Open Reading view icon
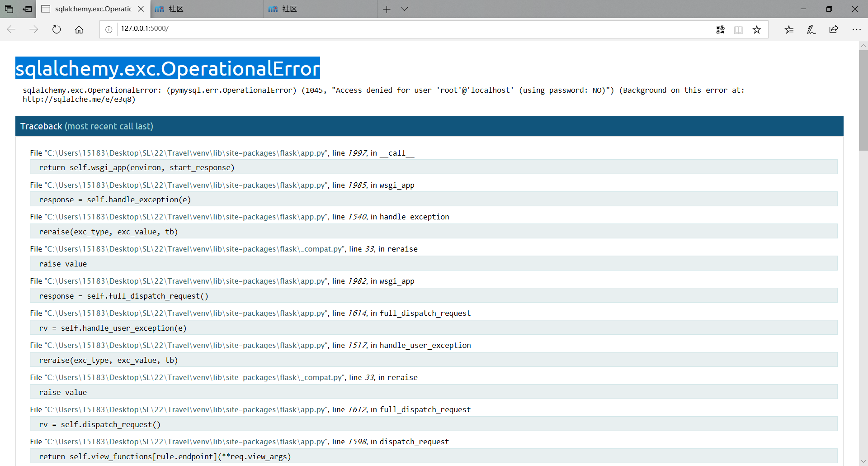Screen dimensions: 868x466 738,29
